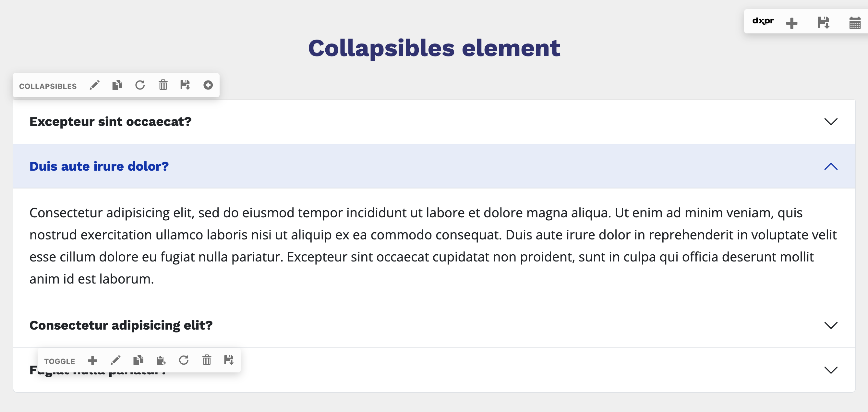
Task: Click the circular plus icon in the Collapsibles toolbar
Action: point(208,85)
